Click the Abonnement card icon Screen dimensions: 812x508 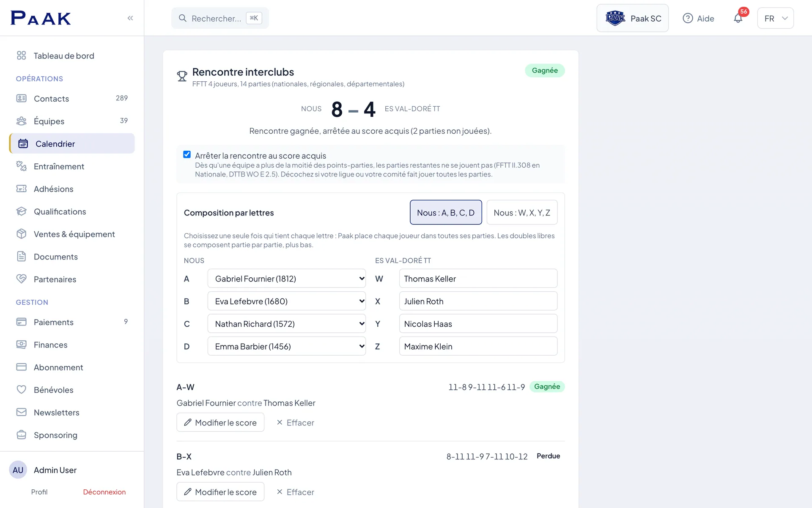click(x=22, y=367)
